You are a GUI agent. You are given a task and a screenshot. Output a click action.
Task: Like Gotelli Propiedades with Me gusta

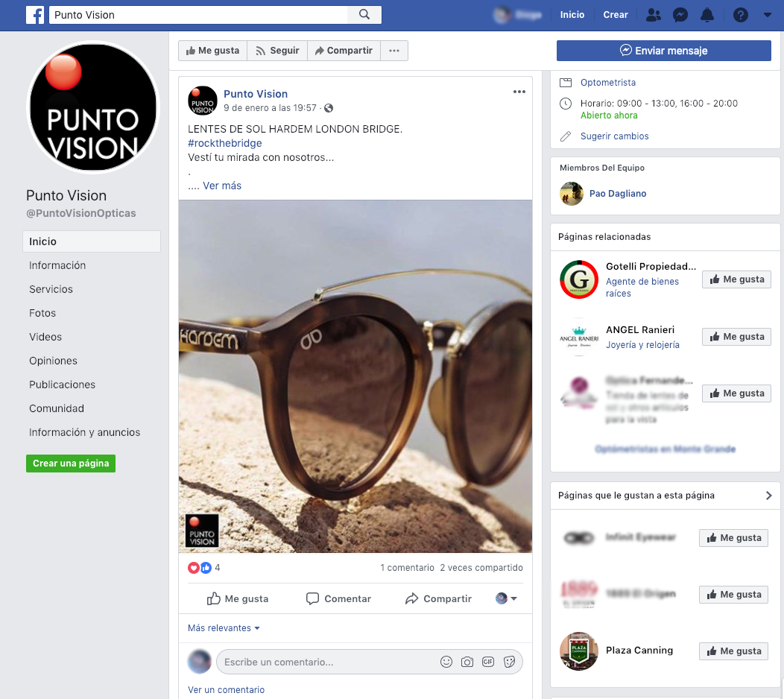pos(736,279)
